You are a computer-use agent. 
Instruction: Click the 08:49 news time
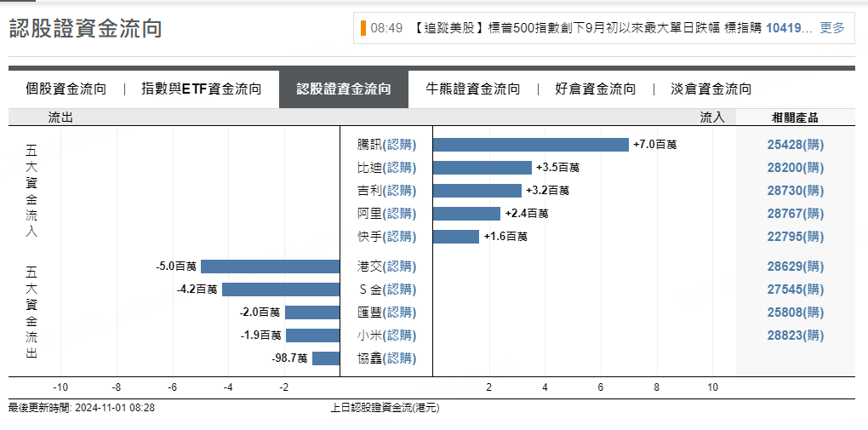pos(386,28)
